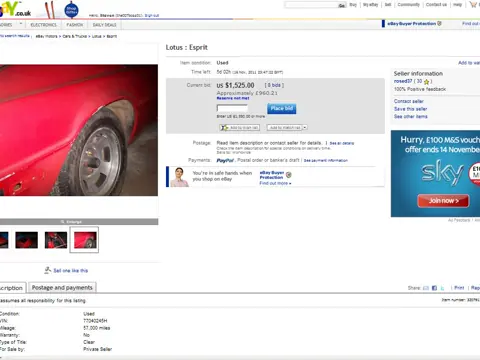Click the Sign out link
The image size is (480, 360).
[x=152, y=15]
